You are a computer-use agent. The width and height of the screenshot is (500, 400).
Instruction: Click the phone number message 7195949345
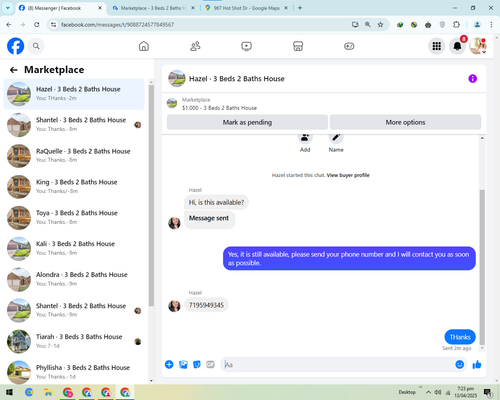[x=206, y=305]
